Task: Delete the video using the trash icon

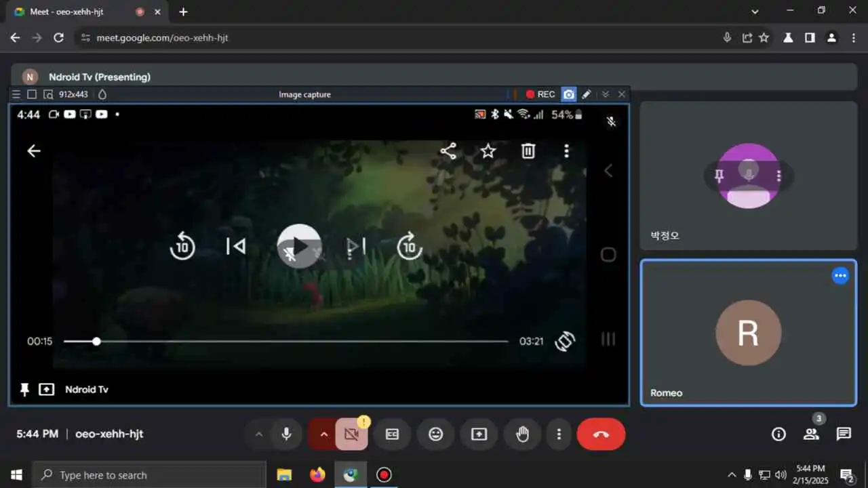Action: click(x=528, y=151)
